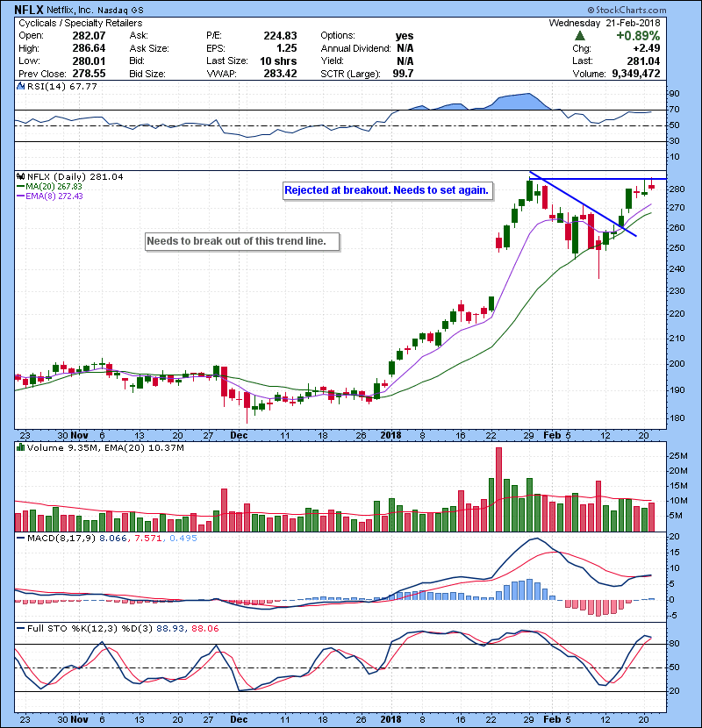This screenshot has width=702, height=728.
Task: Click the Low value 280.01
Action: pos(89,61)
